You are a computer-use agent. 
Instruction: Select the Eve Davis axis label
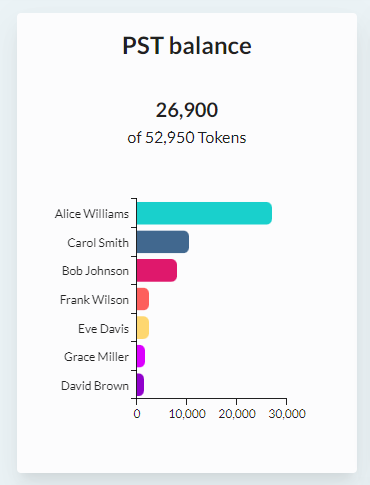[x=103, y=329]
